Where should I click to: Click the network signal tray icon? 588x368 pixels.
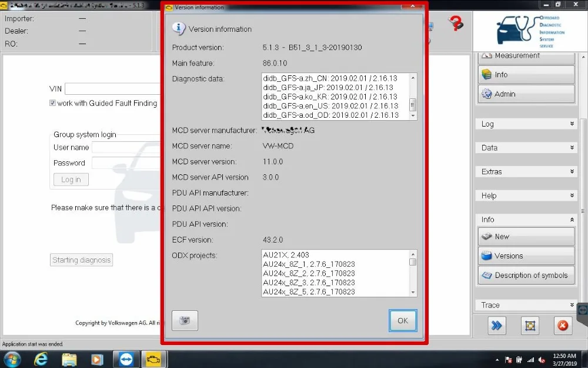click(x=530, y=360)
